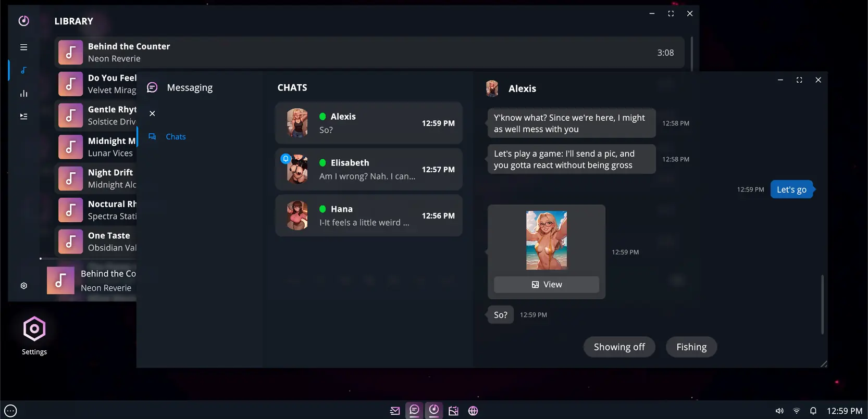This screenshot has height=419, width=868.
Task: Open the statistics bars icon in sidebar
Action: click(23, 94)
